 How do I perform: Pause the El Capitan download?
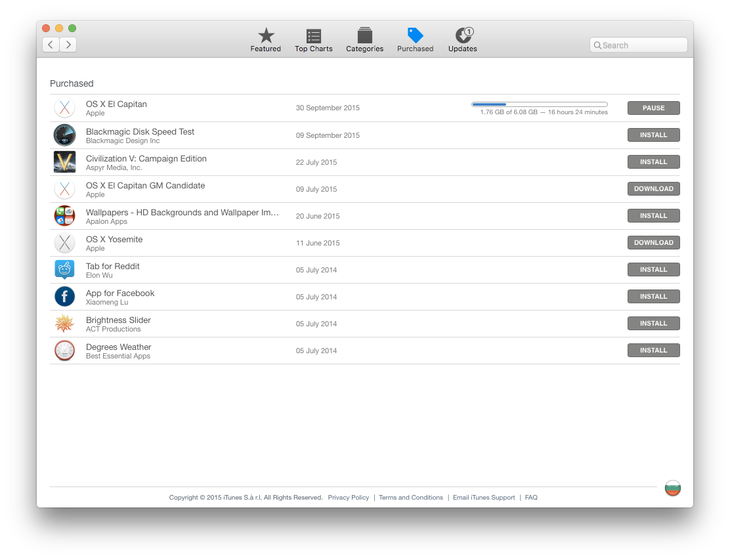(654, 108)
